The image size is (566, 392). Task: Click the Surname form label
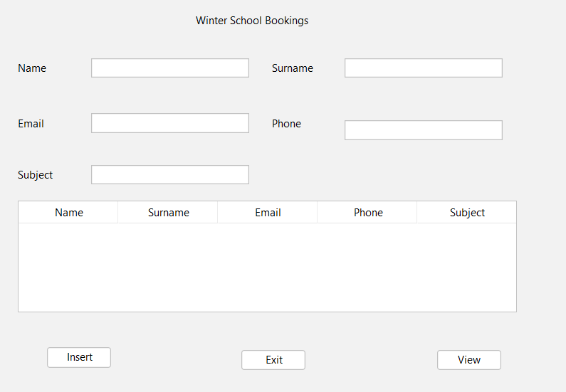point(292,68)
